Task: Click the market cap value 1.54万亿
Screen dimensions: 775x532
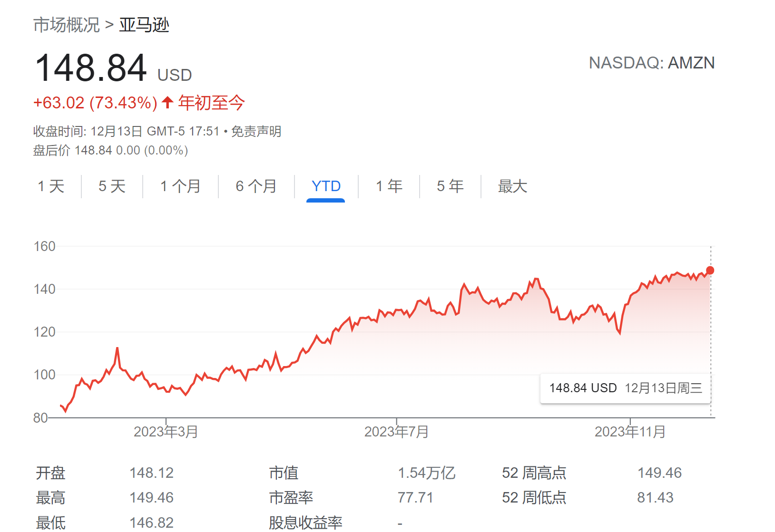Action: (427, 473)
